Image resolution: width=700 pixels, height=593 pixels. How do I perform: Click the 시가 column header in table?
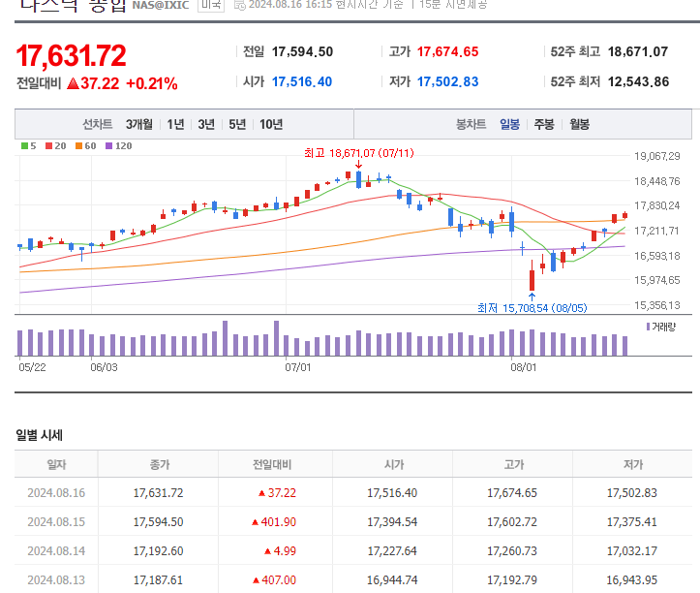click(394, 465)
